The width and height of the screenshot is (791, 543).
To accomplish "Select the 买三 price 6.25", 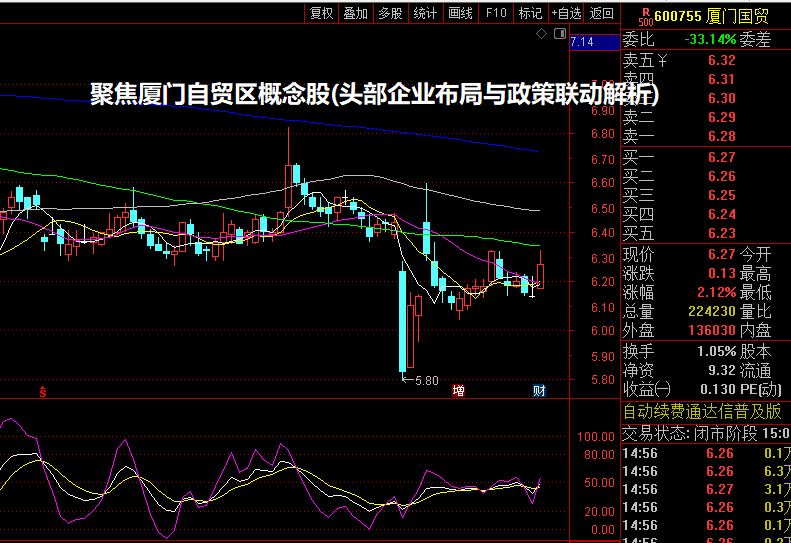I will click(721, 195).
